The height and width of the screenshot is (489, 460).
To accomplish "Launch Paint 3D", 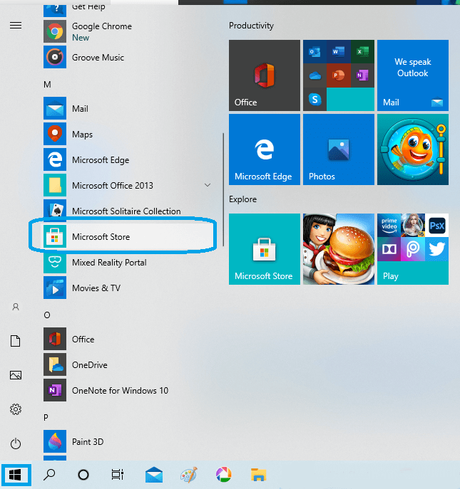I will click(x=127, y=442).
